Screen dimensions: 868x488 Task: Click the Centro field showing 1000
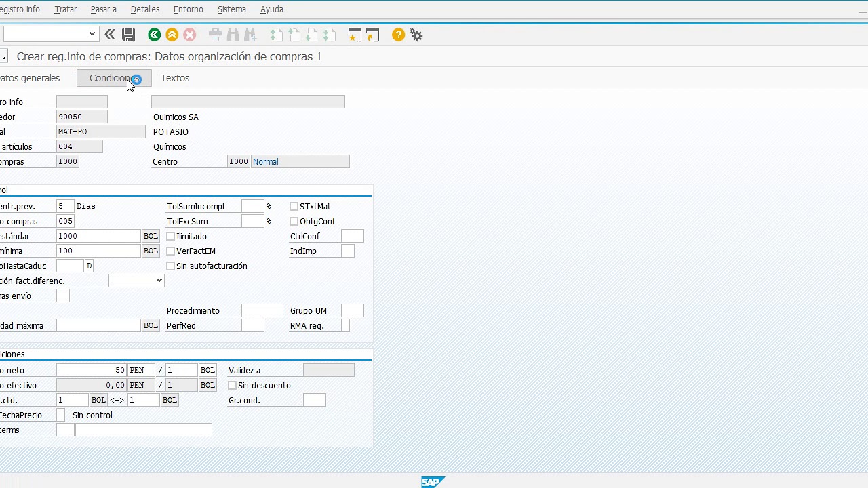coord(238,161)
